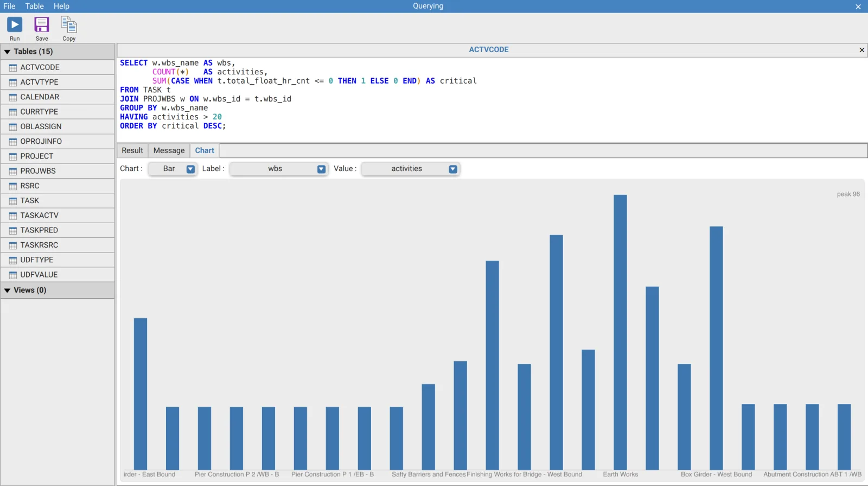Select the ACTVCODE table name
Screen dimensions: 868x486
click(40, 67)
